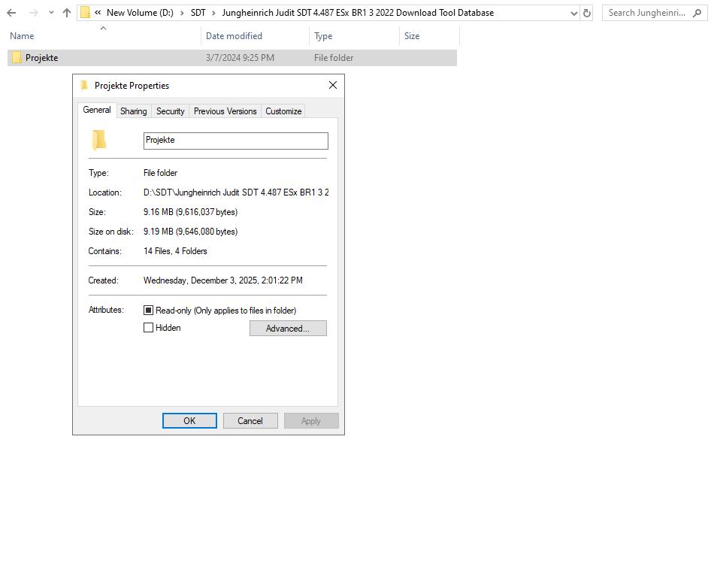
Task: Click Projekte folder name in list
Action: click(x=42, y=58)
